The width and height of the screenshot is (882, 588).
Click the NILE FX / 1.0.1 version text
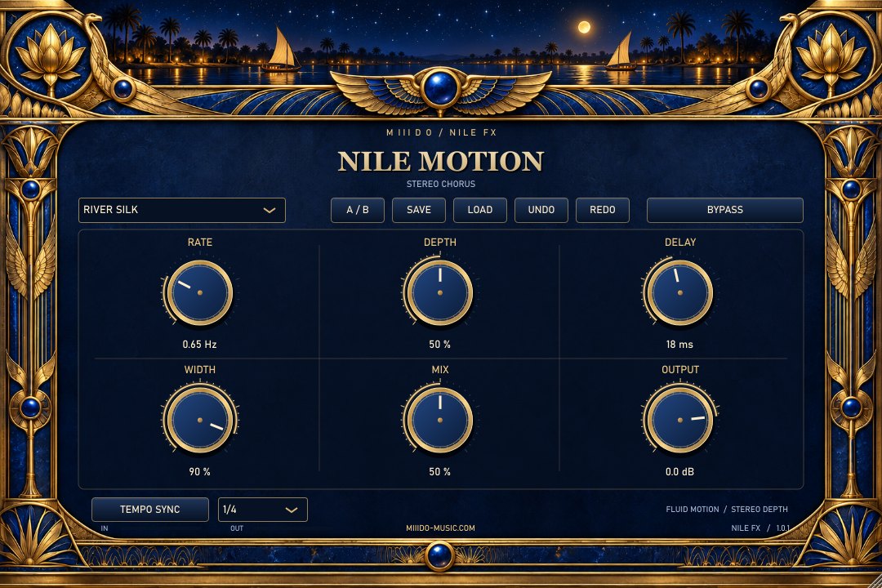click(x=760, y=528)
